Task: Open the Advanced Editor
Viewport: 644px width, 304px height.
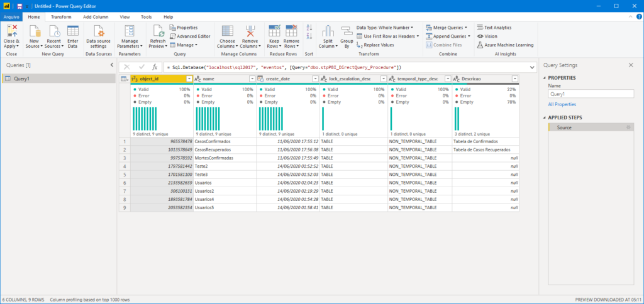Action: [190, 36]
